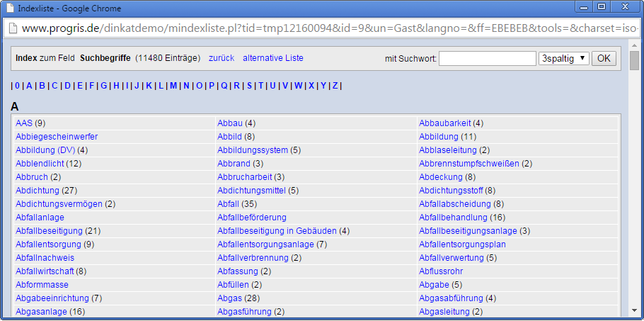The image size is (644, 321).
Task: Maximize the Indexliste Chrome window
Action: click(x=602, y=7)
